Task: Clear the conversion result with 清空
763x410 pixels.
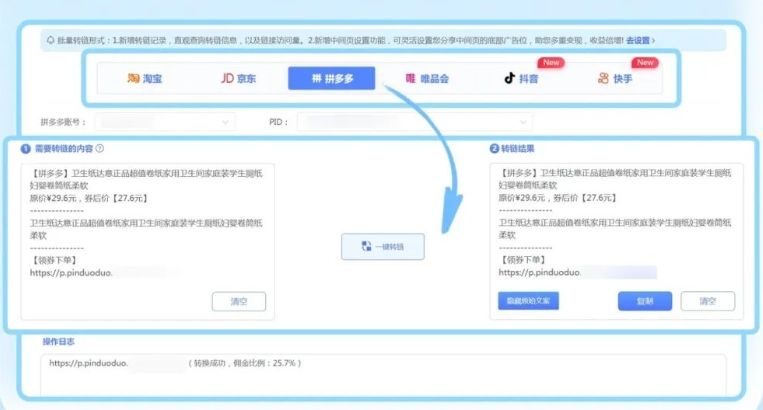Action: [708, 301]
